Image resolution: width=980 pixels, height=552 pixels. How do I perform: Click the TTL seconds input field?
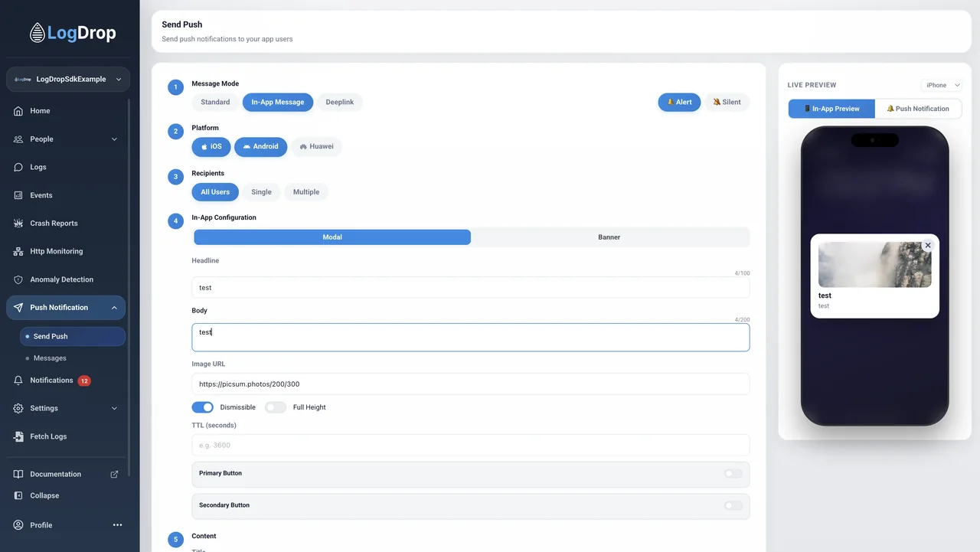pyautogui.click(x=470, y=445)
